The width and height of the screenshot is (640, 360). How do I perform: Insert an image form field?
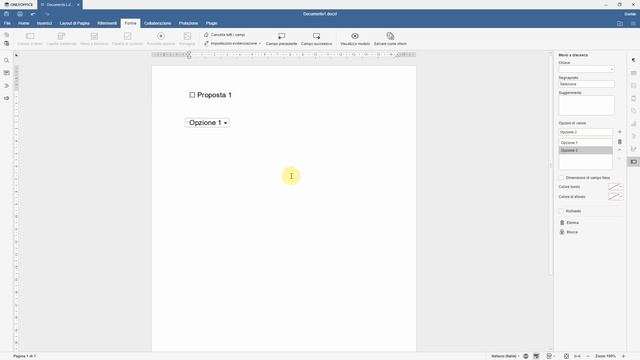187,38
